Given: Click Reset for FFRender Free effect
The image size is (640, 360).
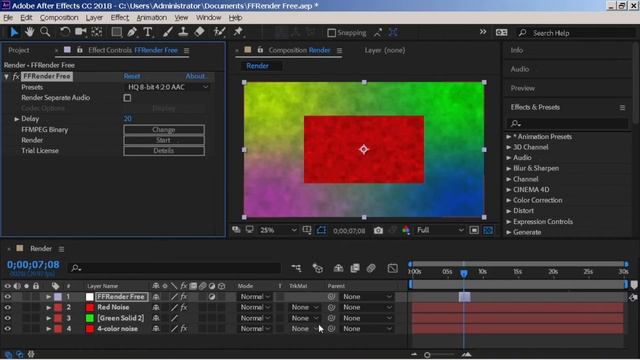Looking at the screenshot, I should 131,76.
